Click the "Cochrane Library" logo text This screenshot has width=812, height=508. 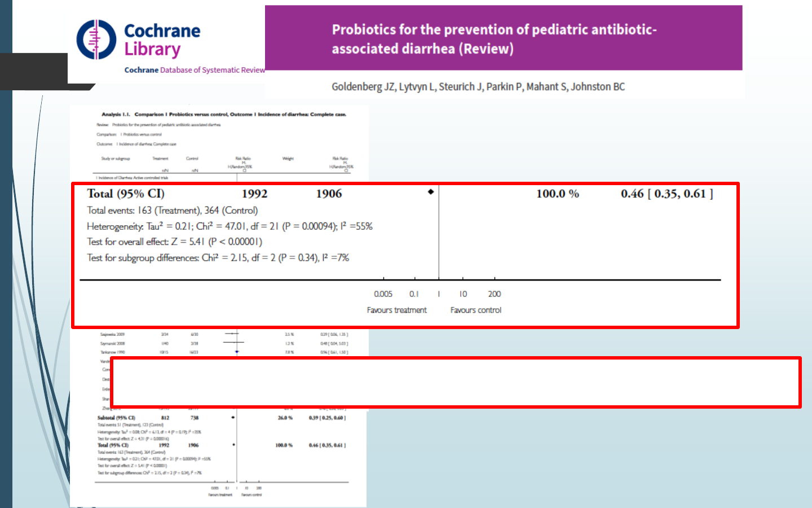pos(162,40)
